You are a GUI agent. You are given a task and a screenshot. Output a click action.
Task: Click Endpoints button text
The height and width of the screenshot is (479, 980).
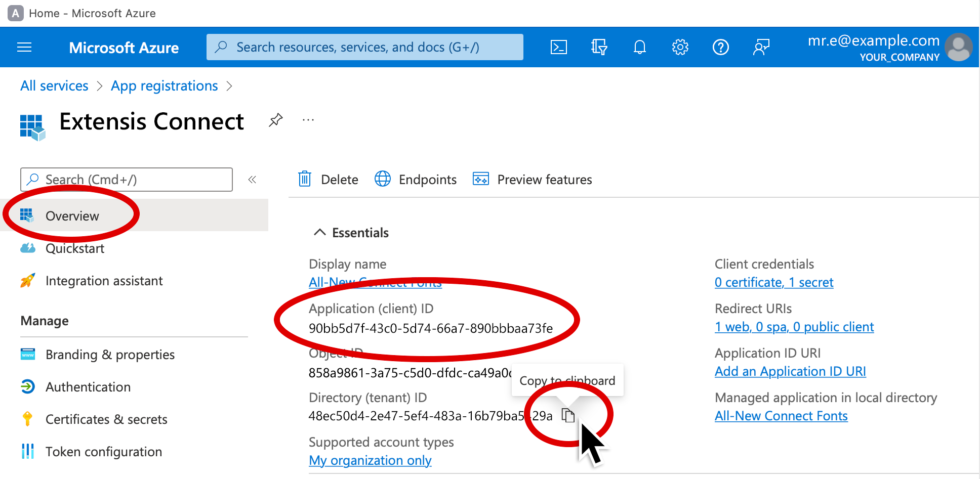(428, 180)
